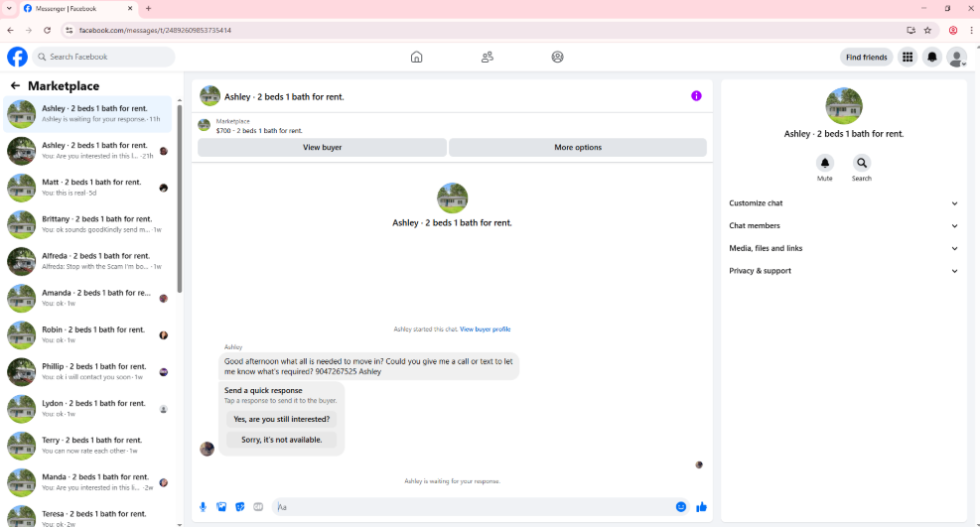
Task: Bookmark this page with the star icon
Action: 927,30
